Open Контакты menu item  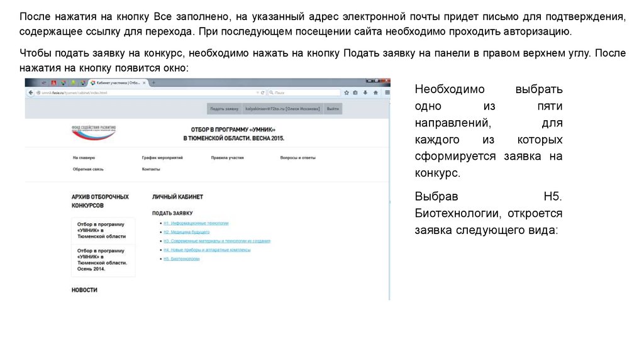(x=151, y=169)
